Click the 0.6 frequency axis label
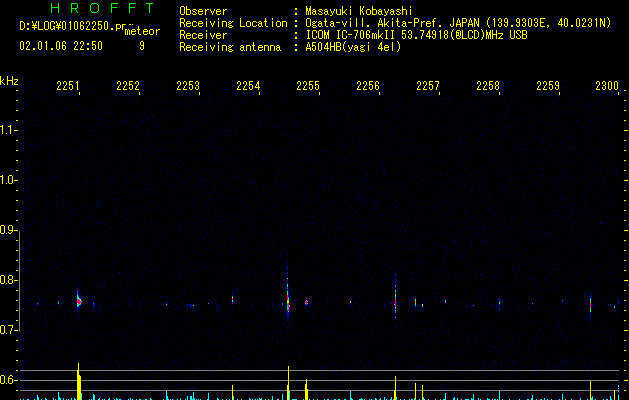Screen dimensions: 629x400 click(x=9, y=380)
